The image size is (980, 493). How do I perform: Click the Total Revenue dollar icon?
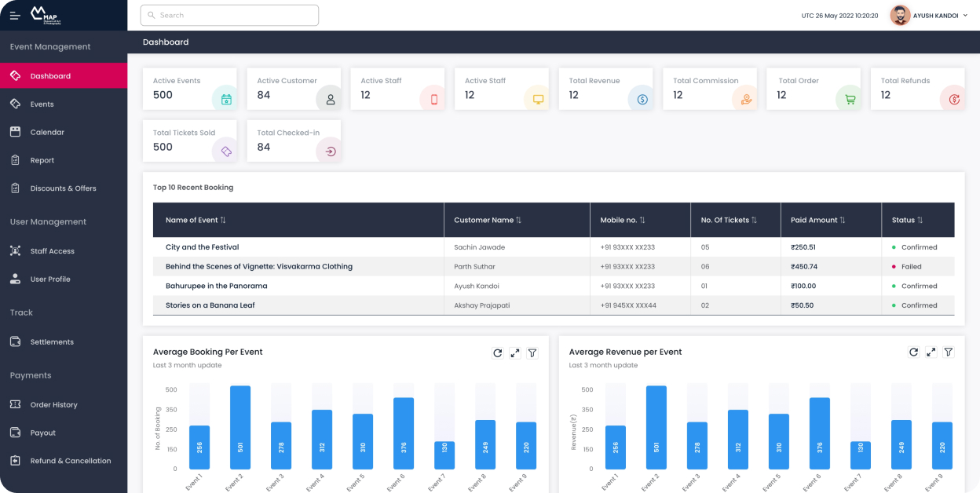click(x=642, y=99)
